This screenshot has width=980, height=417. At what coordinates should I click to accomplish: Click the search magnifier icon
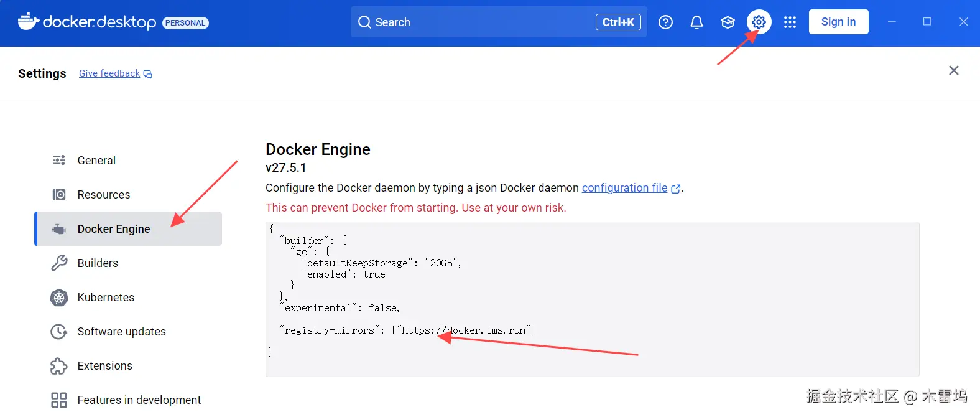point(364,22)
